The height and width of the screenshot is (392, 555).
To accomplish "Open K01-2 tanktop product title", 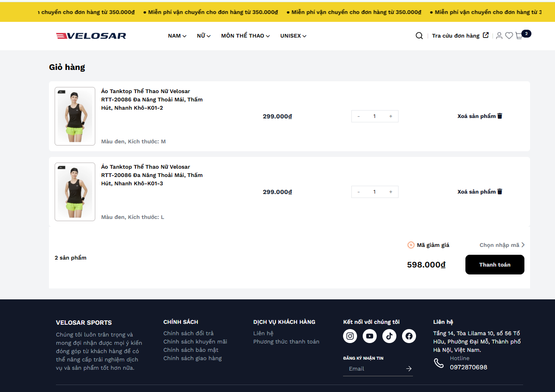I will (x=152, y=100).
